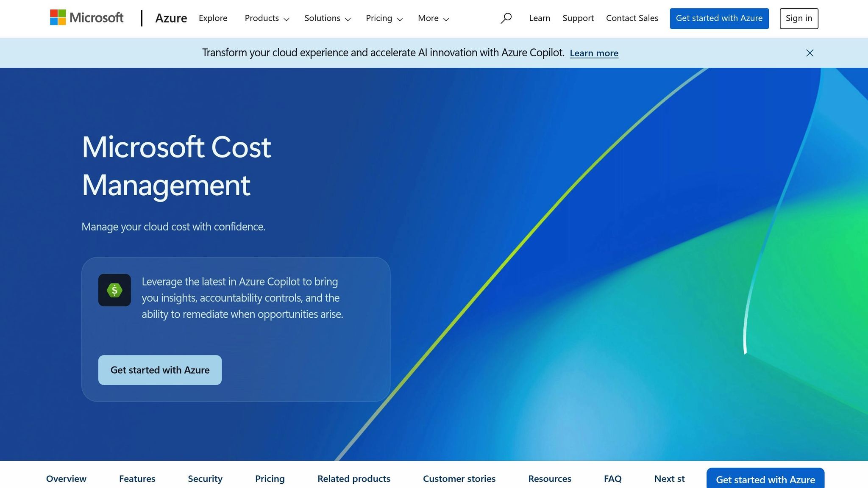The height and width of the screenshot is (488, 868).
Task: Click 'Get started with Azure' in the header
Action: coord(719,18)
